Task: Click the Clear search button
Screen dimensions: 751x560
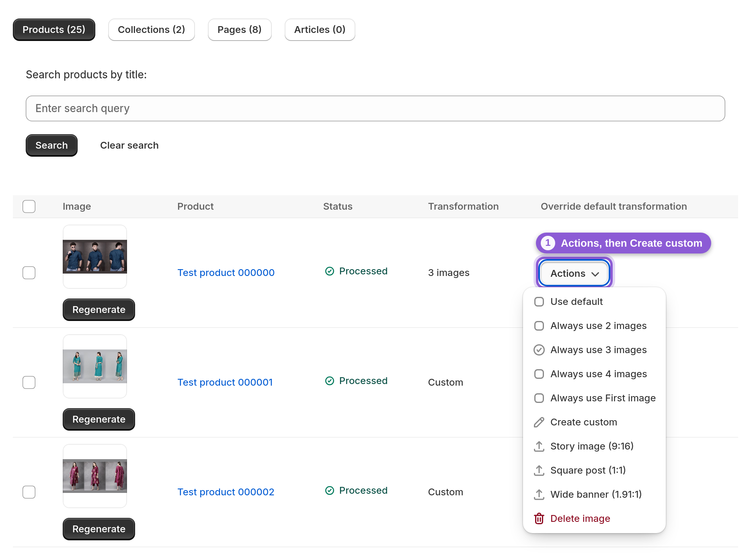Action: tap(129, 145)
